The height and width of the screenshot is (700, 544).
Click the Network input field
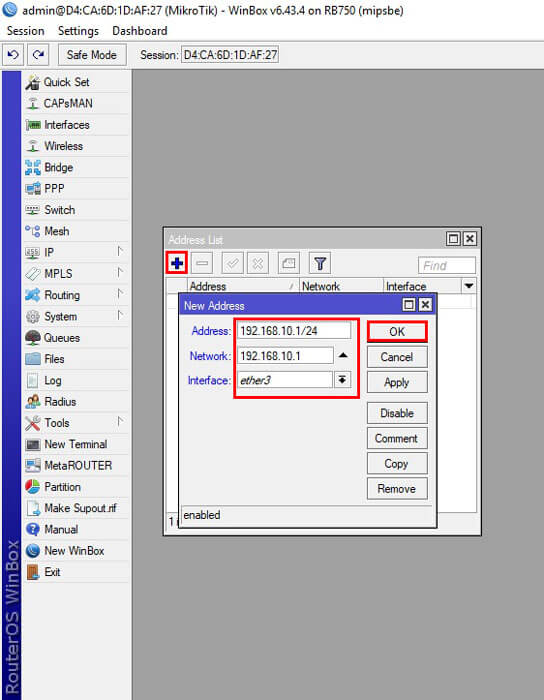285,356
